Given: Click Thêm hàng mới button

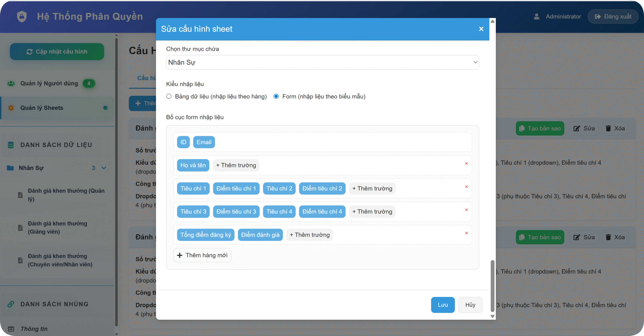Looking at the screenshot, I should (202, 255).
